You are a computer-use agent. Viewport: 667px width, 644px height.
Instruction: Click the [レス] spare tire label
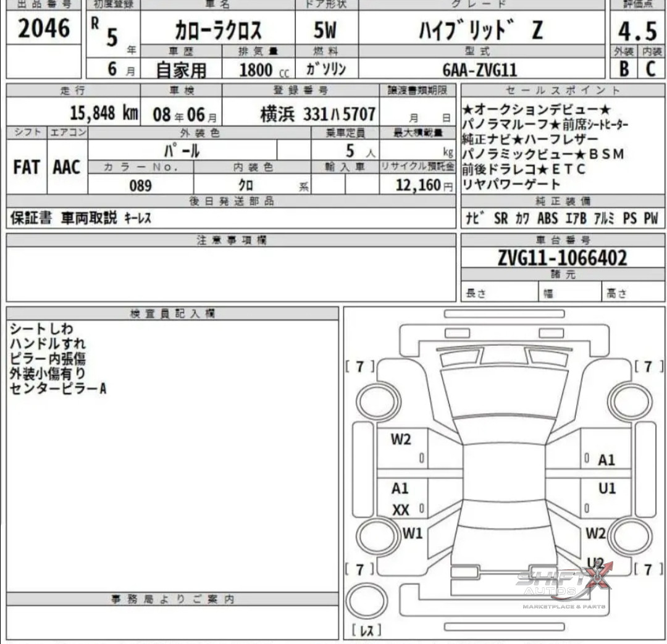click(367, 630)
